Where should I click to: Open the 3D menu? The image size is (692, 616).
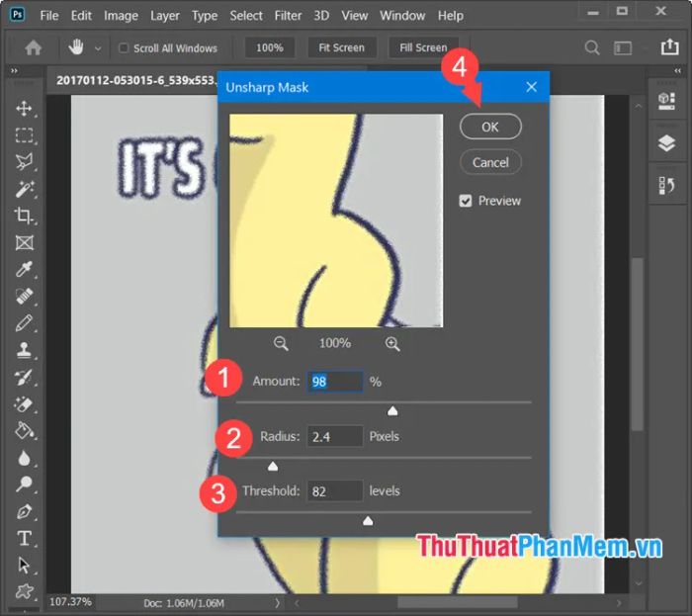[321, 16]
